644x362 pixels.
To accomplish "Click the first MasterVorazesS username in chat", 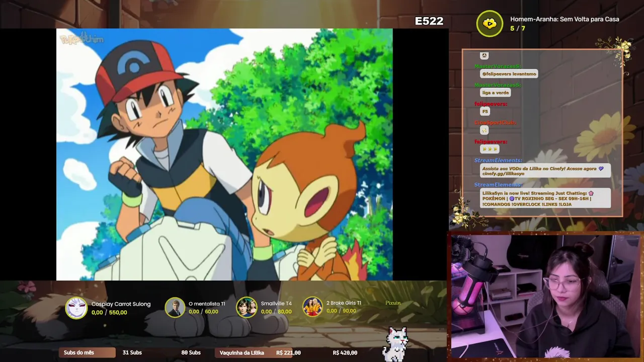I will (498, 66).
